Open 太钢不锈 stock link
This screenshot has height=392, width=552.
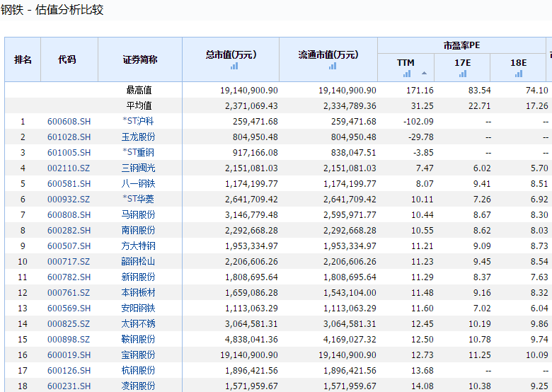click(x=138, y=323)
